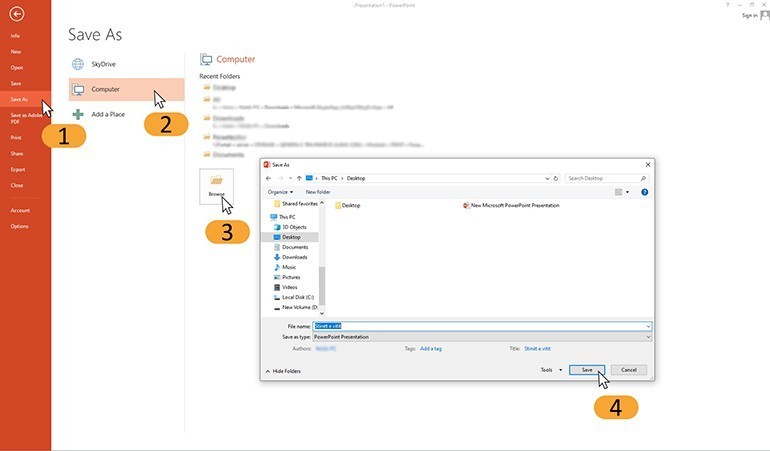Open the Tools dropdown
The height and width of the screenshot is (451, 770).
coord(551,370)
